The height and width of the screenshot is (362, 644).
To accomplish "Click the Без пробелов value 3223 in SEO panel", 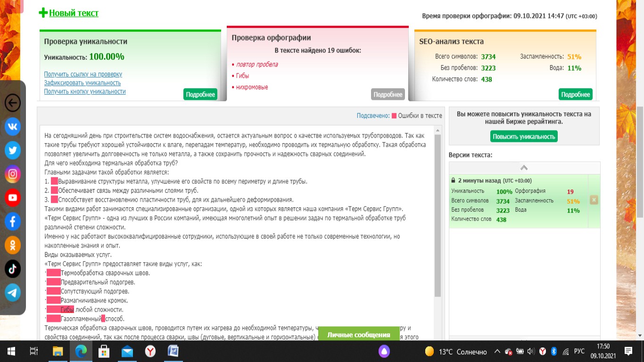I will (x=488, y=68).
